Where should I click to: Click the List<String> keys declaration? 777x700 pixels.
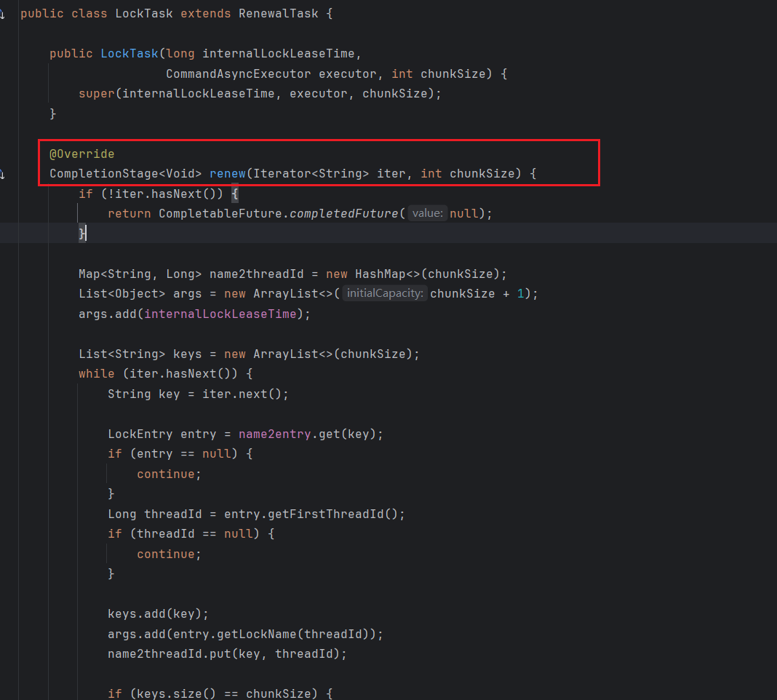140,354
